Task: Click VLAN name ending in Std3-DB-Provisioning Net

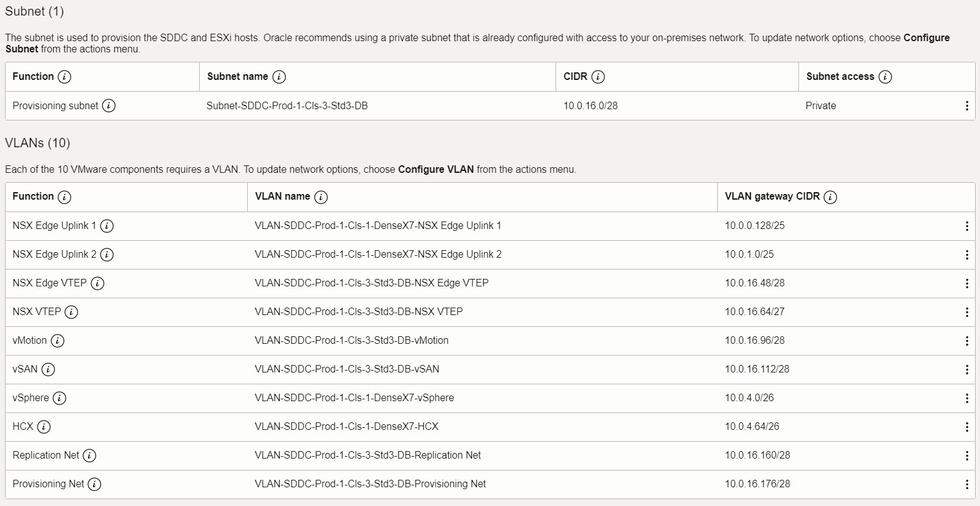Action: [x=370, y=484]
